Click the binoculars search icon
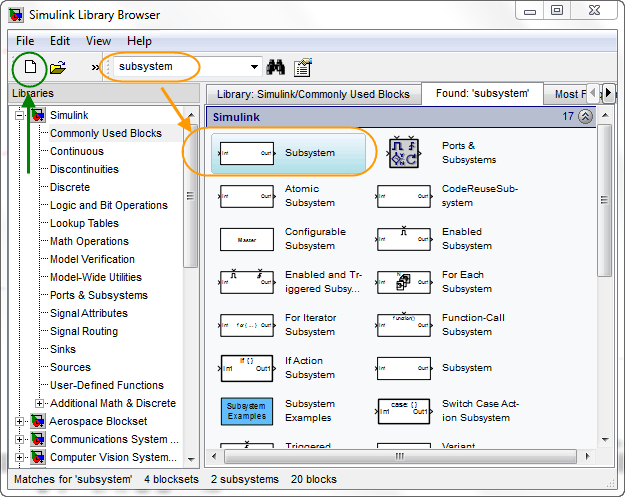Screen dimensions: 625x497 (275, 67)
